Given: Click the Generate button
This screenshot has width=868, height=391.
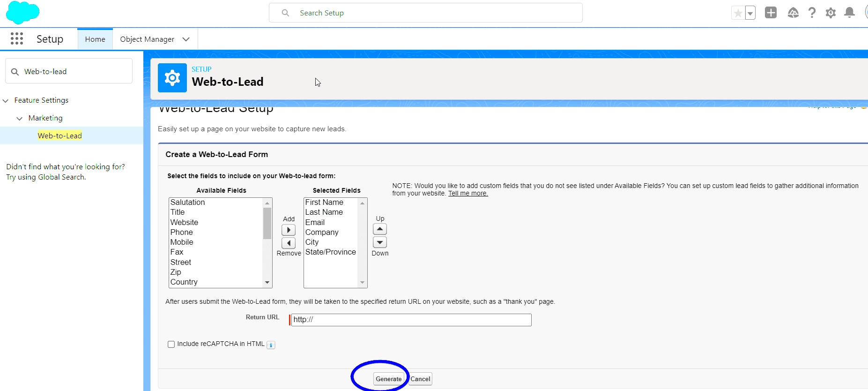Looking at the screenshot, I should [389, 379].
